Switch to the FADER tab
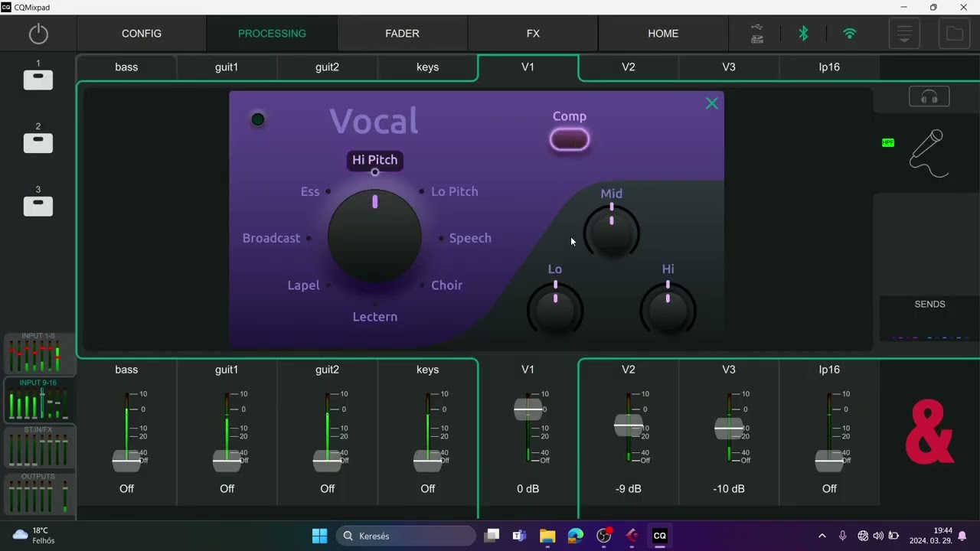Screen dimensions: 980x551 [403, 34]
